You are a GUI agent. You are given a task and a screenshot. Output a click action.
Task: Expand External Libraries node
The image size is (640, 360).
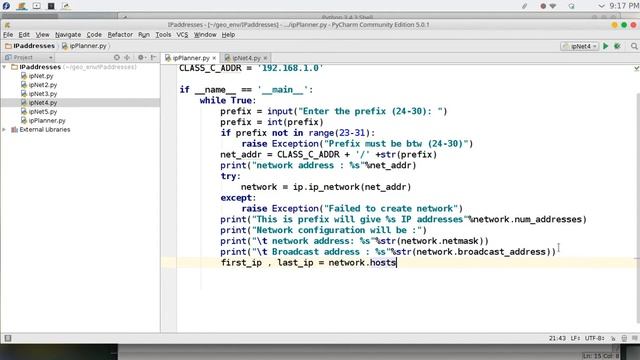[4, 130]
